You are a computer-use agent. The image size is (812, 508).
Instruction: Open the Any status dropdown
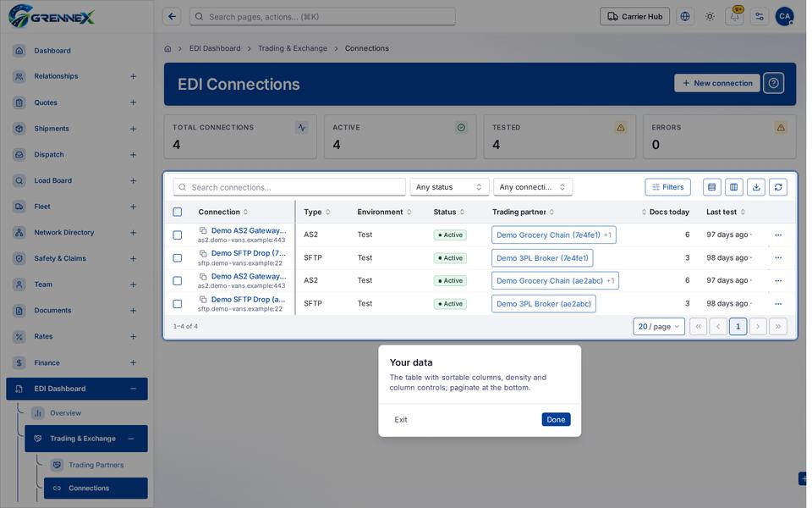[x=449, y=187]
